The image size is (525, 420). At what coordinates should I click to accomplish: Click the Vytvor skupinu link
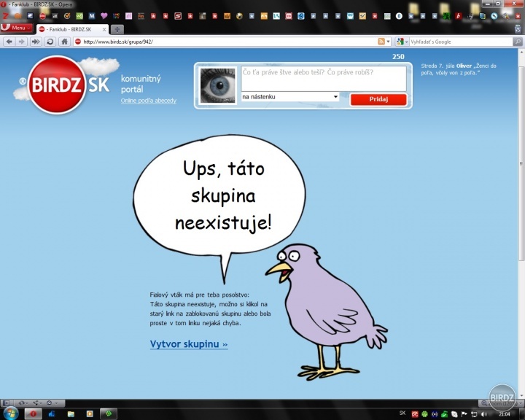[x=189, y=344]
